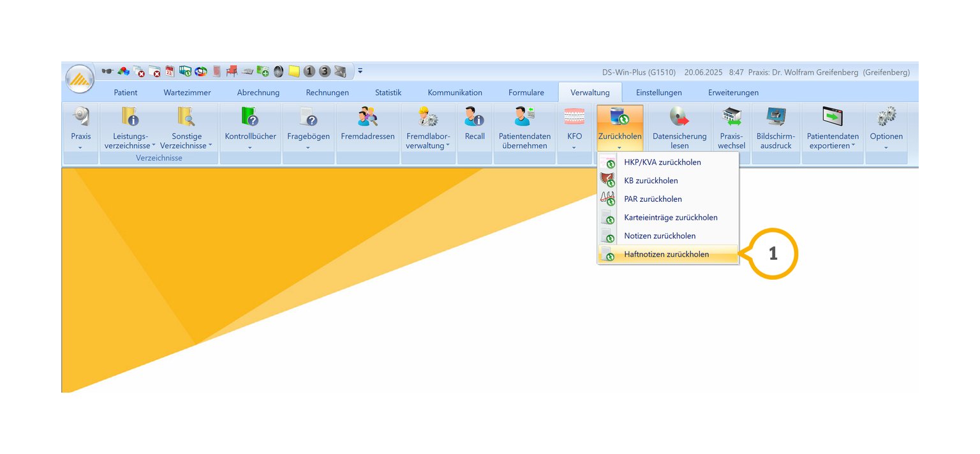Click the gray circle number 3 icon
The image size is (980, 454).
click(325, 71)
